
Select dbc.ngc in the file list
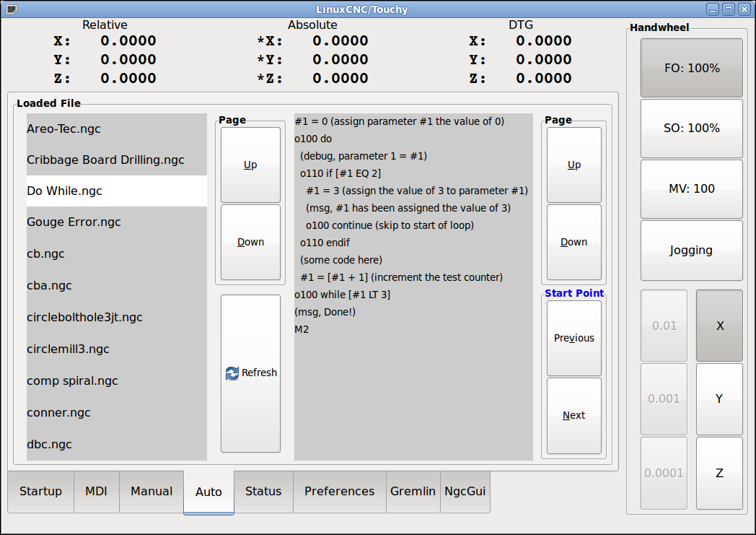tap(117, 445)
